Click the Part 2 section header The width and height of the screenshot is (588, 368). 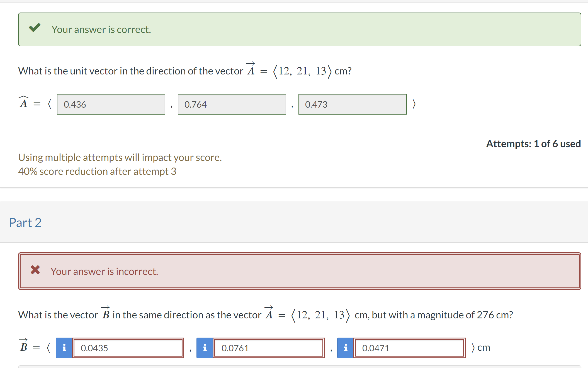click(x=25, y=222)
